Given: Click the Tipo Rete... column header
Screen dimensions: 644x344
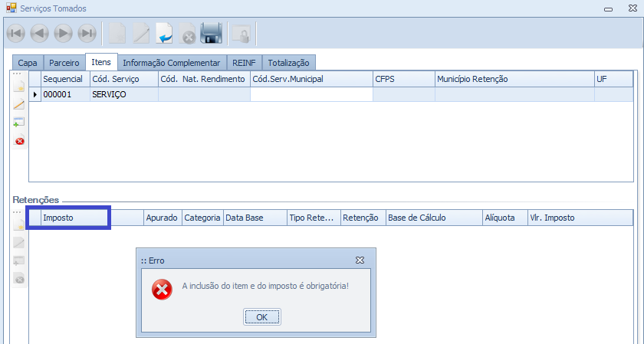Looking at the screenshot, I should coord(314,218).
